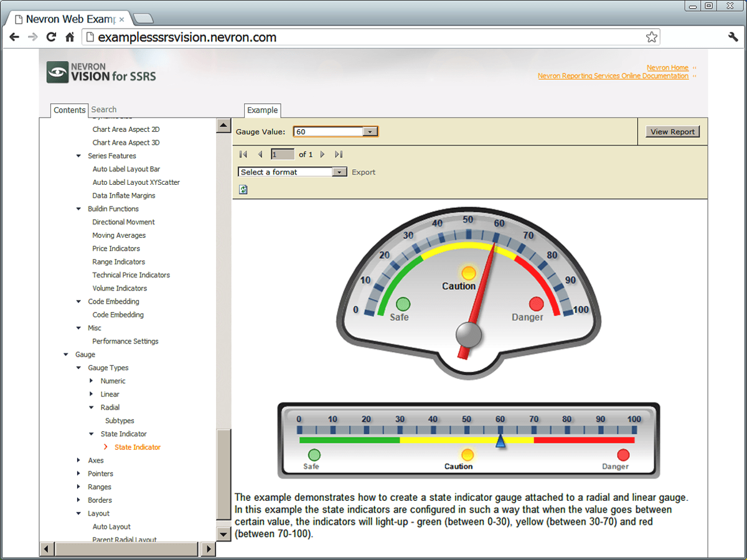Open Nevron Reporting Services Online Documentation
747x560 pixels.
pyautogui.click(x=613, y=76)
